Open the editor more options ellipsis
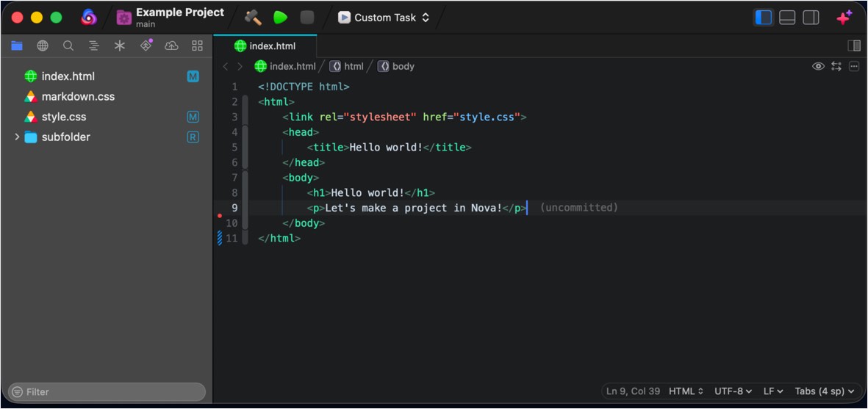Screen dimensions: 868x409 pos(853,67)
